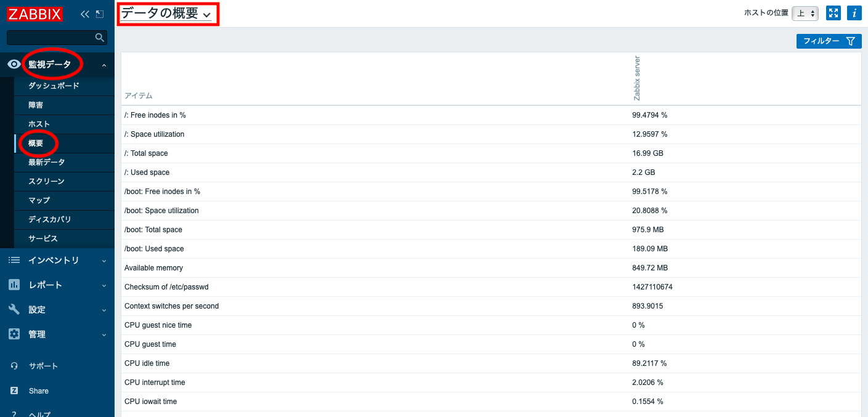Click the ZABBIX logo
Image resolution: width=868 pixels, height=417 pixels.
(35, 13)
